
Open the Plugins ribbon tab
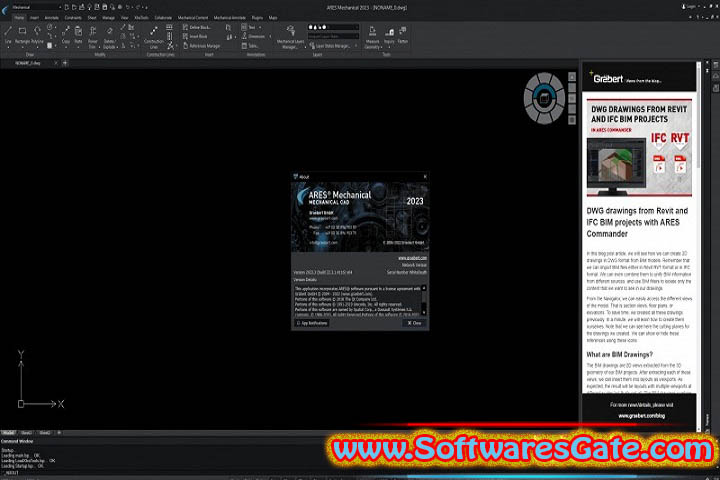click(x=257, y=18)
